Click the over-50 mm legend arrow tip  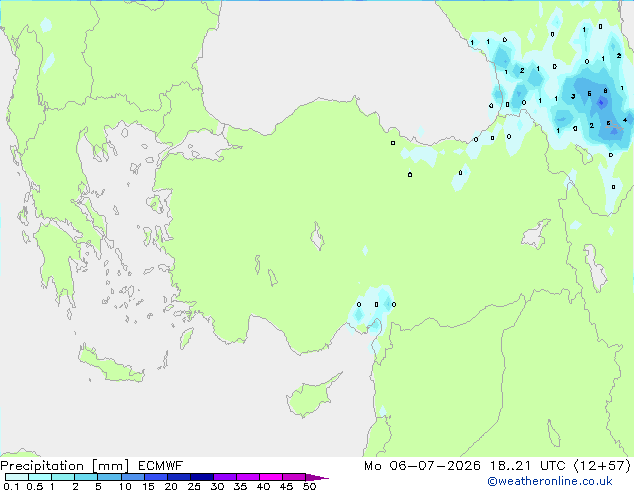coord(317,477)
